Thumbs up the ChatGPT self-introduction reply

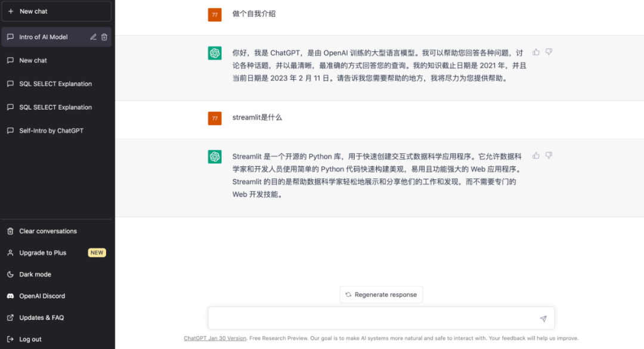click(x=536, y=52)
